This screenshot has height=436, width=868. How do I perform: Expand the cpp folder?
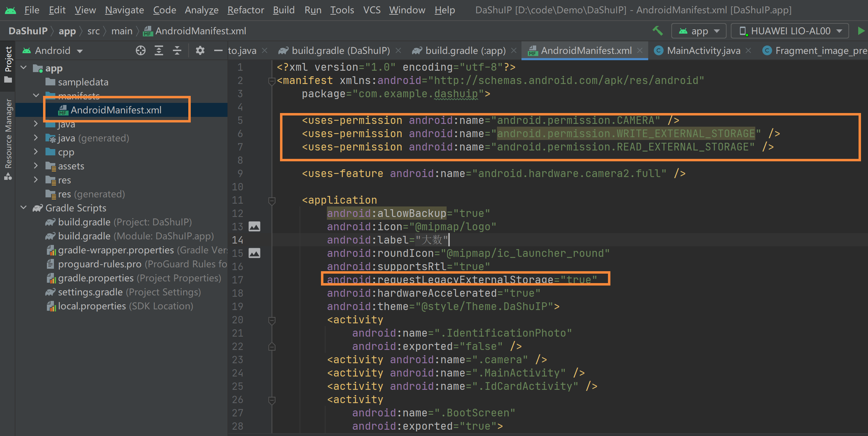[36, 152]
